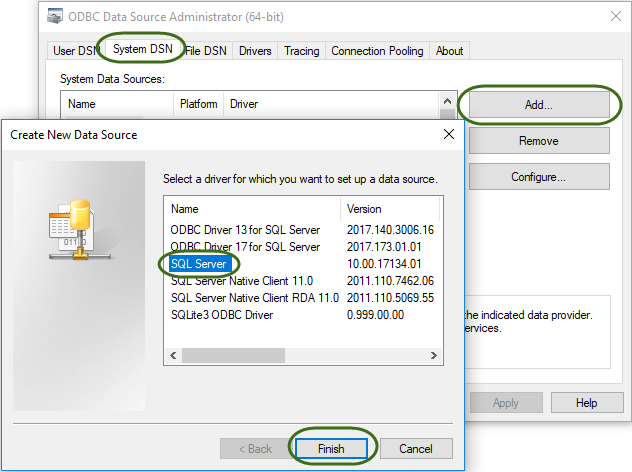Click System Data Sources scroll up arrow
The image size is (632, 472).
pyautogui.click(x=447, y=101)
